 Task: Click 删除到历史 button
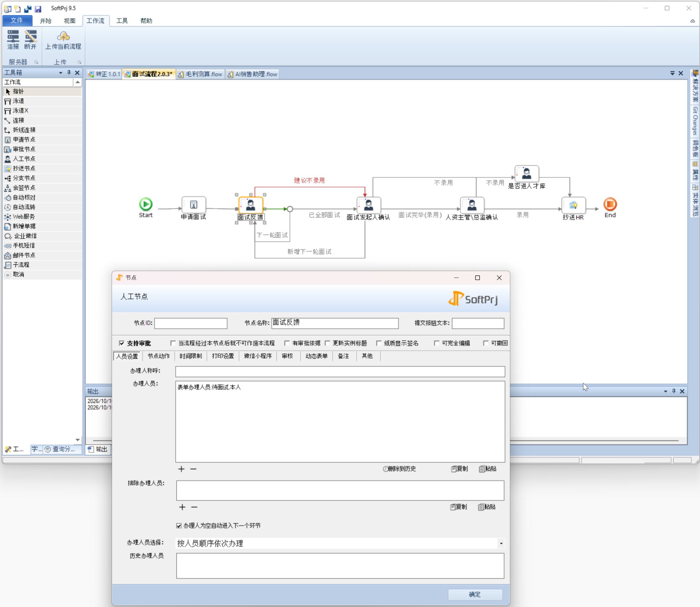399,469
